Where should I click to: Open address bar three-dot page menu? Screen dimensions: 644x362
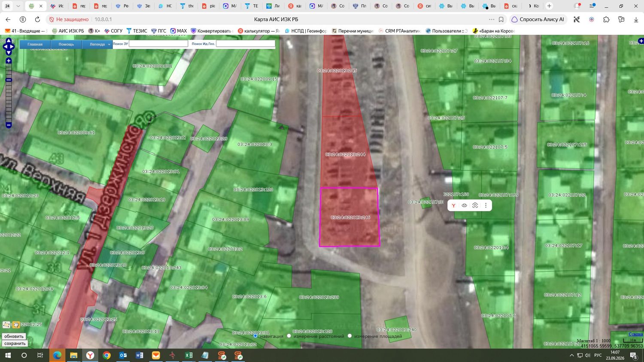(492, 19)
